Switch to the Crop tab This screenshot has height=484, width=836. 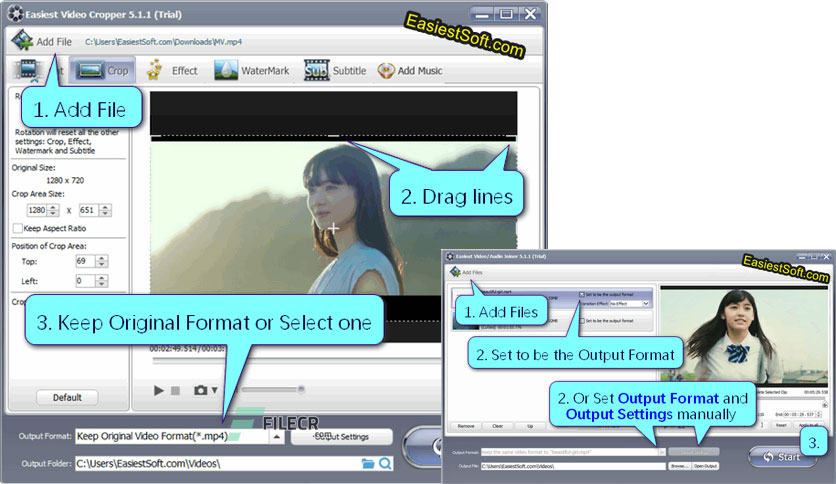(102, 70)
